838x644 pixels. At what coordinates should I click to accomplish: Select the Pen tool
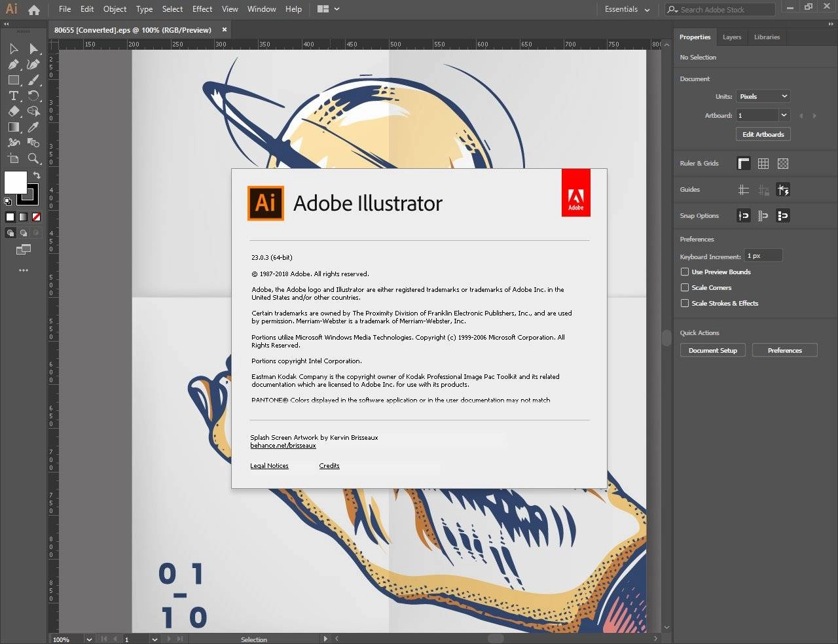click(14, 65)
